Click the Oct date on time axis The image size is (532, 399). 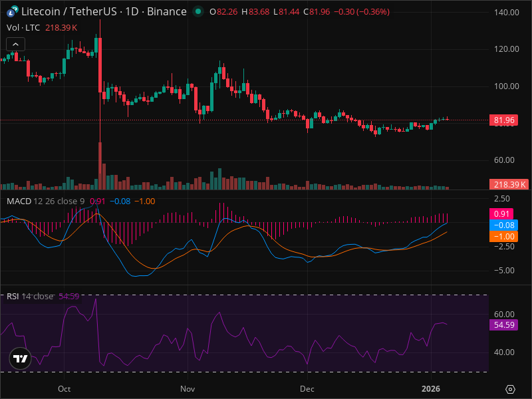(x=64, y=389)
